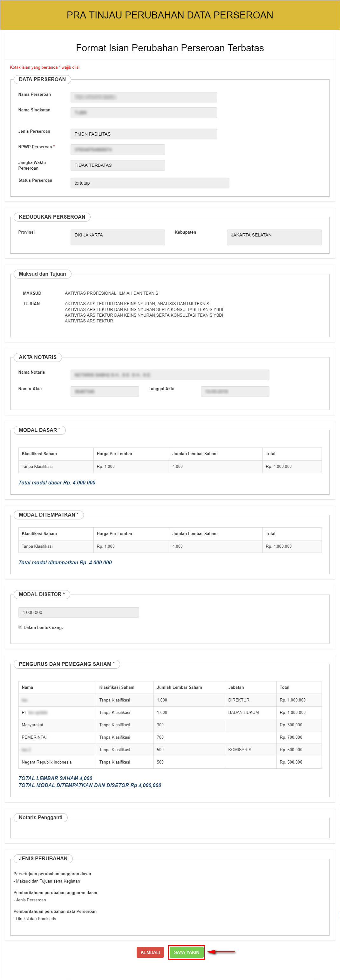The height and width of the screenshot is (980, 340).
Task: Click the Tanggal Akta date field
Action: (x=235, y=391)
